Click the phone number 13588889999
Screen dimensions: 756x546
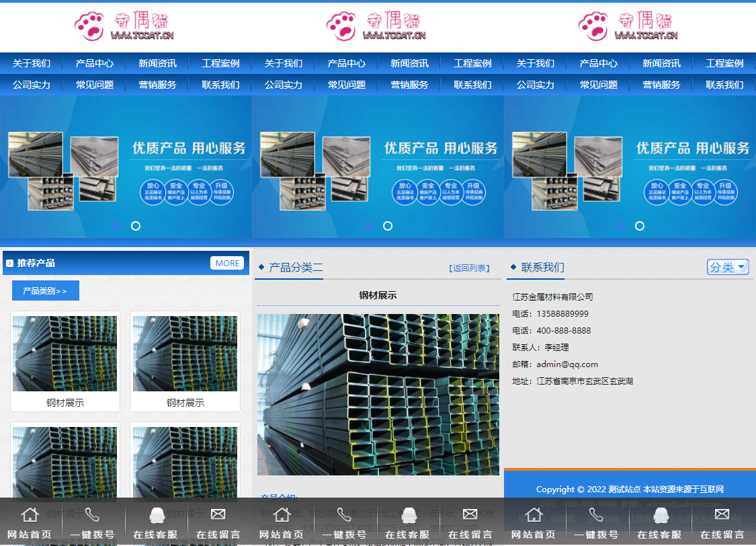562,313
